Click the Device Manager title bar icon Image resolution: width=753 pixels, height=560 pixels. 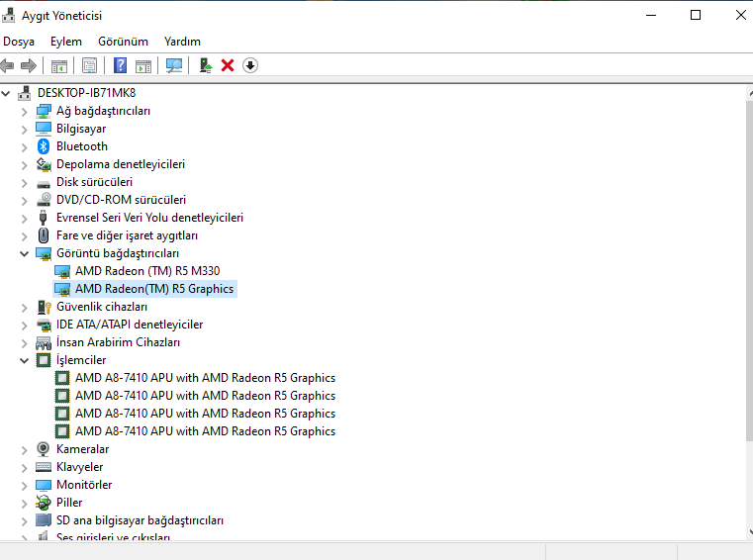[8, 16]
